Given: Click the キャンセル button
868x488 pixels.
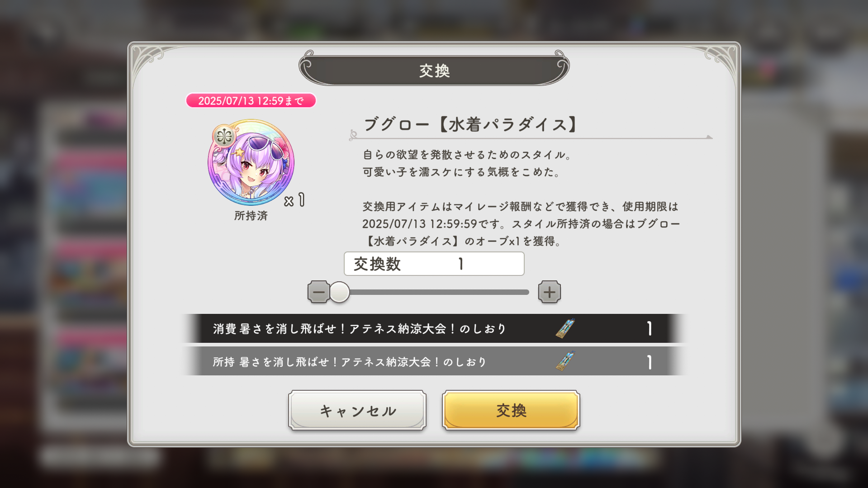Looking at the screenshot, I should (x=357, y=410).
